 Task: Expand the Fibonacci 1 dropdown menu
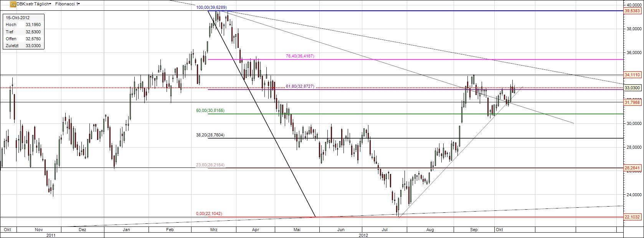[x=69, y=4]
